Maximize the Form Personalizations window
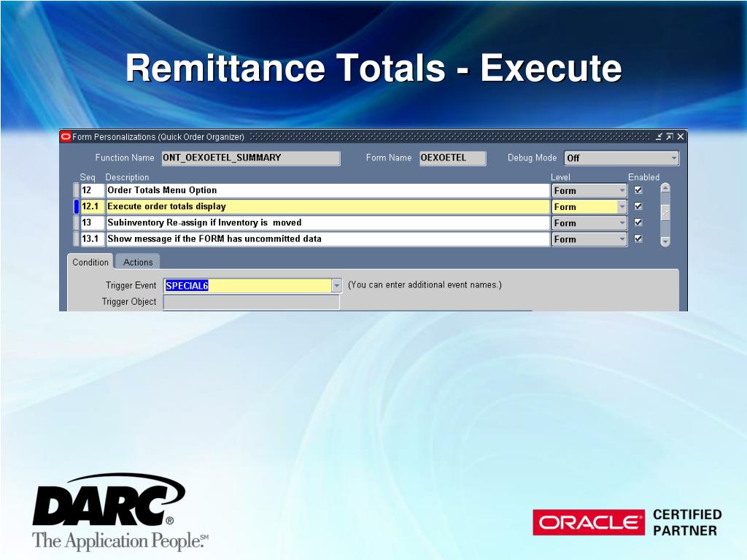Screen dimensions: 747x560 click(670, 136)
